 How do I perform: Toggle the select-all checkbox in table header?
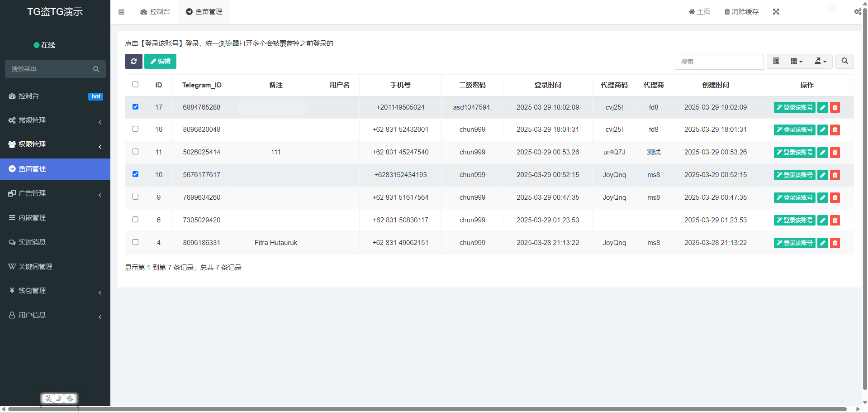[135, 85]
